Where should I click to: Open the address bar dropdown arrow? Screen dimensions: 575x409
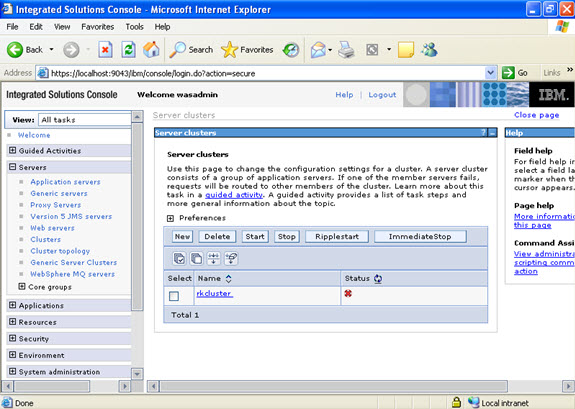491,73
